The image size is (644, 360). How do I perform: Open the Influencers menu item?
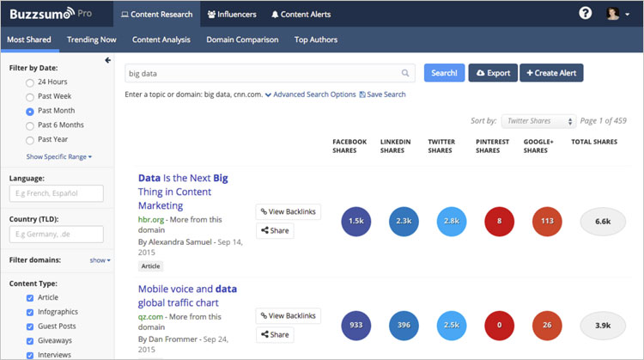(x=232, y=14)
